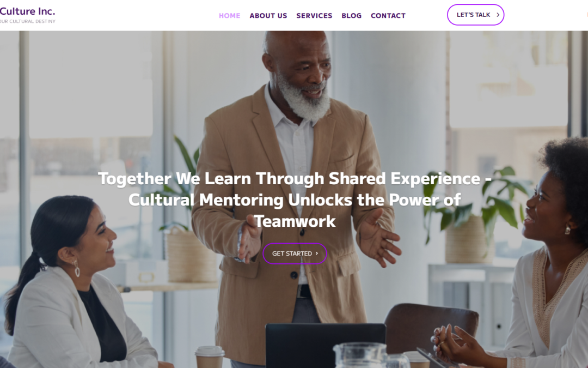The height and width of the screenshot is (368, 588).
Task: Click the glass water pitcher in photo
Action: click(360, 355)
